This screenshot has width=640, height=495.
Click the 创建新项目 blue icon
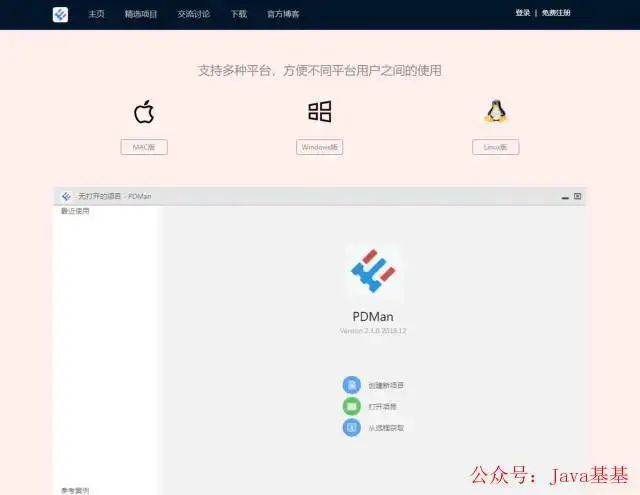(351, 385)
